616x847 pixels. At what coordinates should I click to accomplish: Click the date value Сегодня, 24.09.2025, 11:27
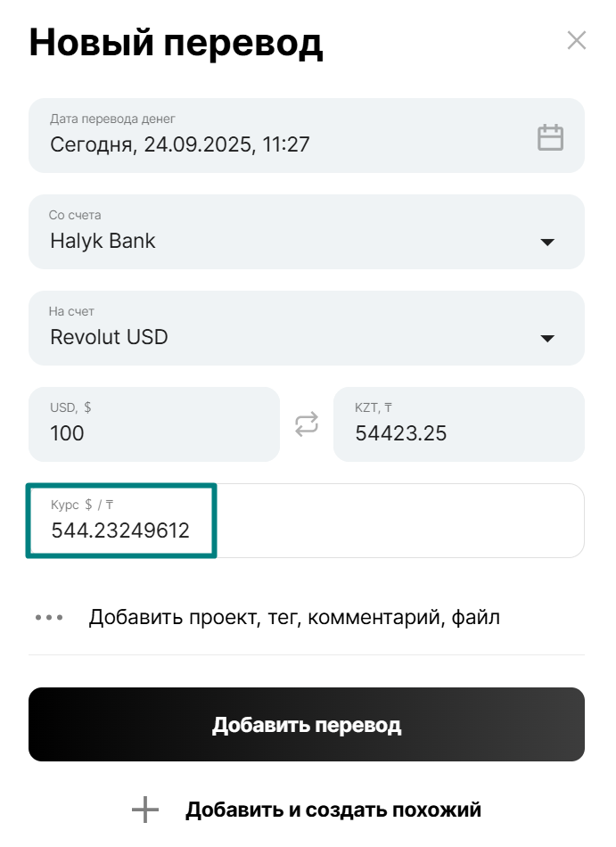[x=180, y=144]
